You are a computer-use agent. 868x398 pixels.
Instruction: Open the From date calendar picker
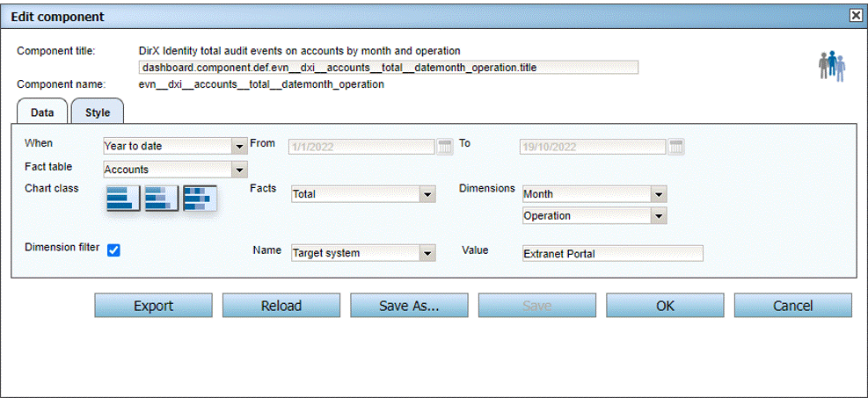pos(444,147)
